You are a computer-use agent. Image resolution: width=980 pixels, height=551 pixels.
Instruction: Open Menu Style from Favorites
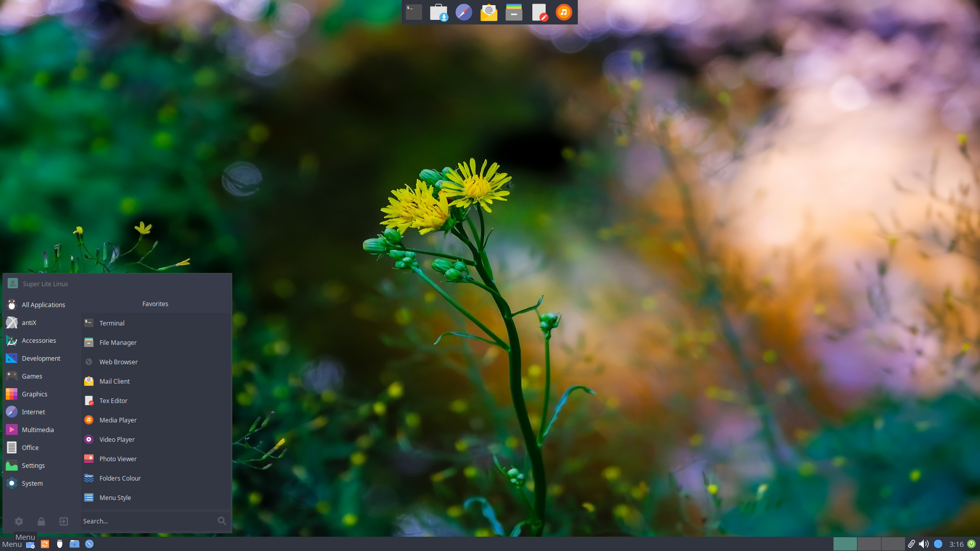point(155,497)
